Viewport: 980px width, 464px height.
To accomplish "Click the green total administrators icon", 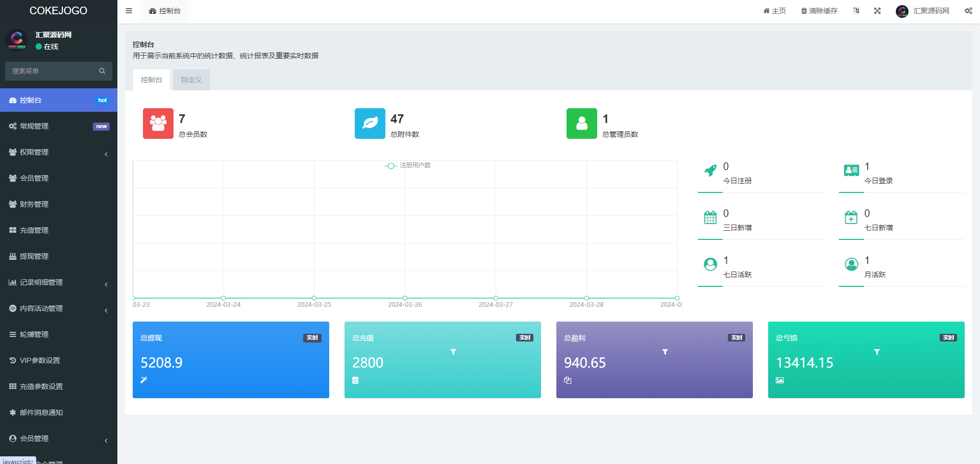I will [x=581, y=124].
